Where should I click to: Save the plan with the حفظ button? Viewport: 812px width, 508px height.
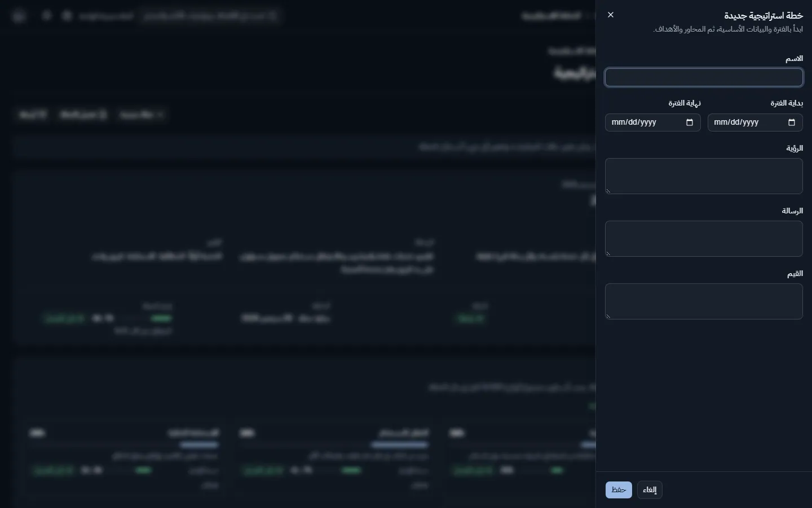(619, 490)
